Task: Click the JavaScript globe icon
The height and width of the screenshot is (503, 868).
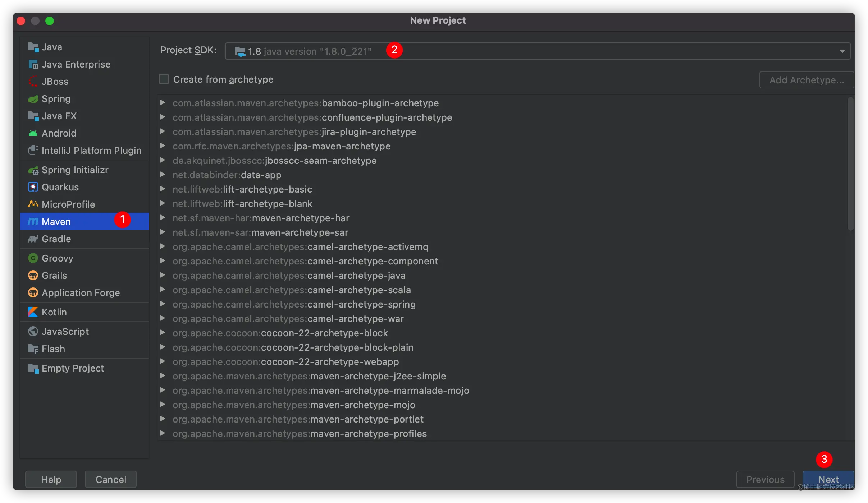Action: pyautogui.click(x=33, y=331)
